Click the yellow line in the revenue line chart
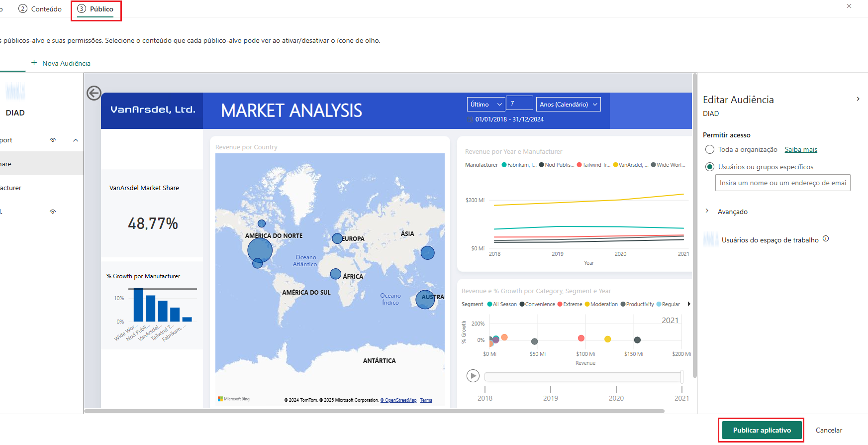Image resolution: width=868 pixels, height=445 pixels. [x=589, y=201]
